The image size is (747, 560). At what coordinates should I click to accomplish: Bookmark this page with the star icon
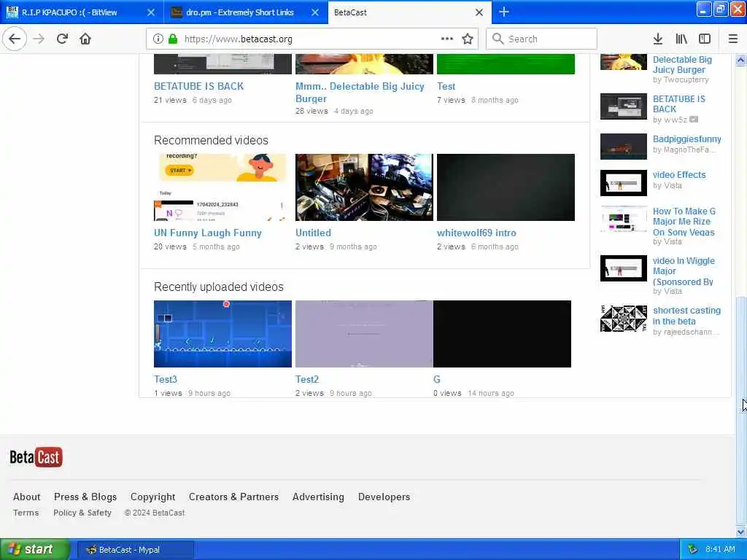click(468, 39)
